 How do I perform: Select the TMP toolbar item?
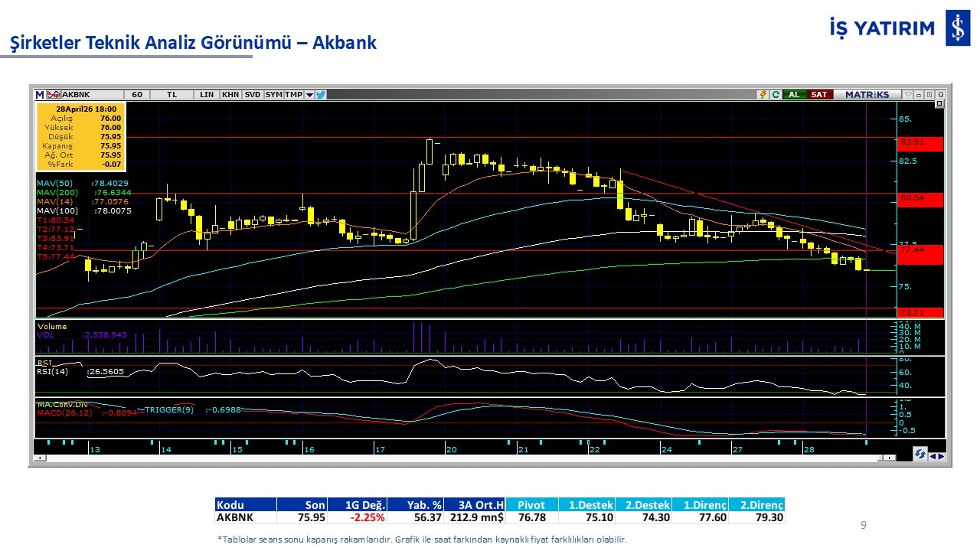tap(293, 95)
